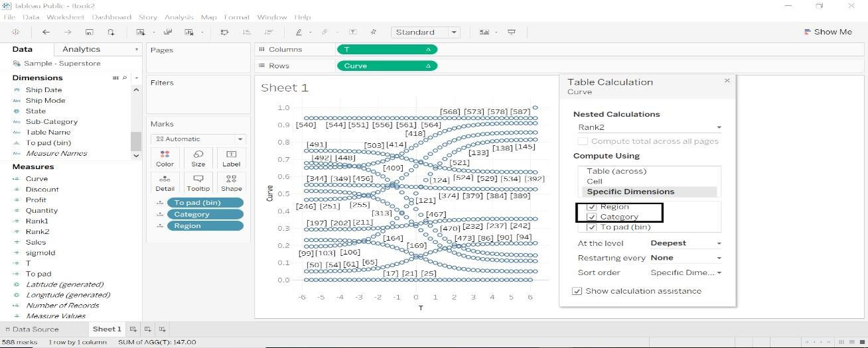This screenshot has width=868, height=348.
Task: Click group members paperclip icon
Action: [325, 32]
